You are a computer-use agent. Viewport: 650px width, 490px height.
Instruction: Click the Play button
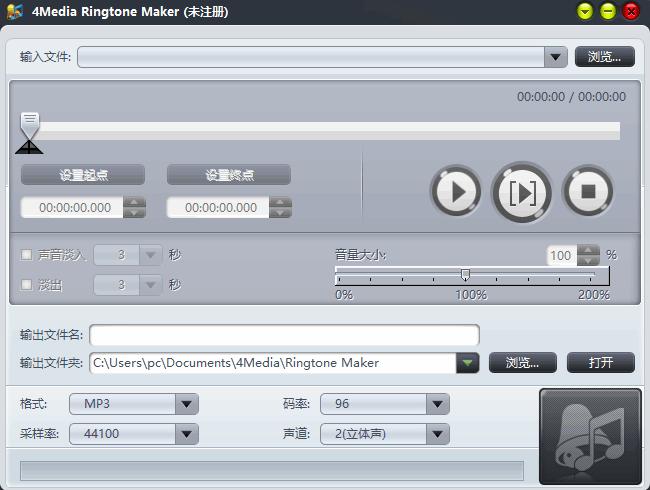click(x=456, y=191)
